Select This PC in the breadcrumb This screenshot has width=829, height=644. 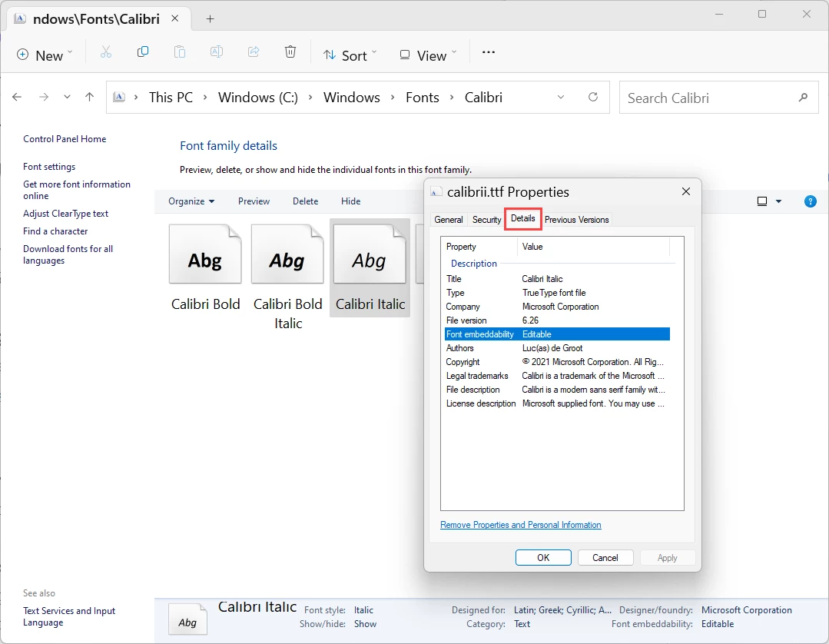pos(171,98)
